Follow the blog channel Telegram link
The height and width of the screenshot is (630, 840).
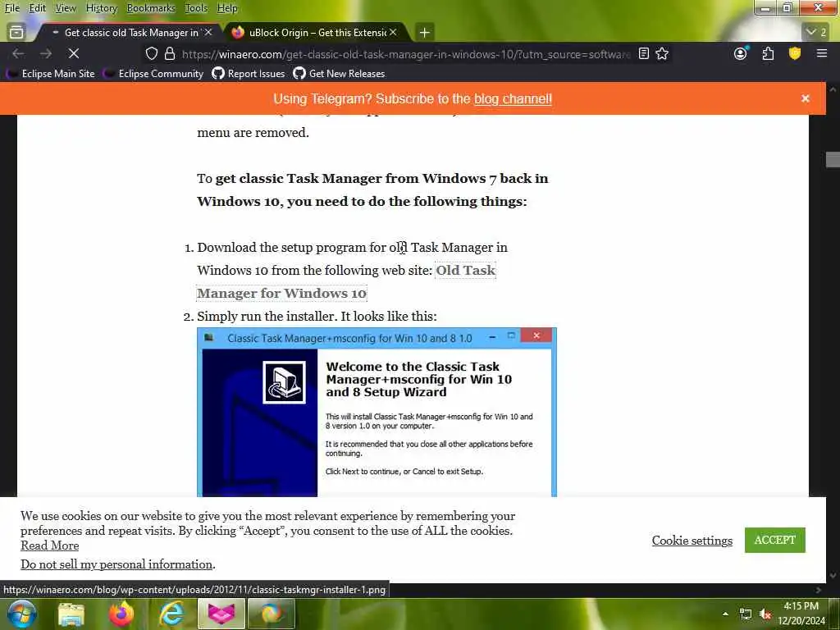(513, 99)
